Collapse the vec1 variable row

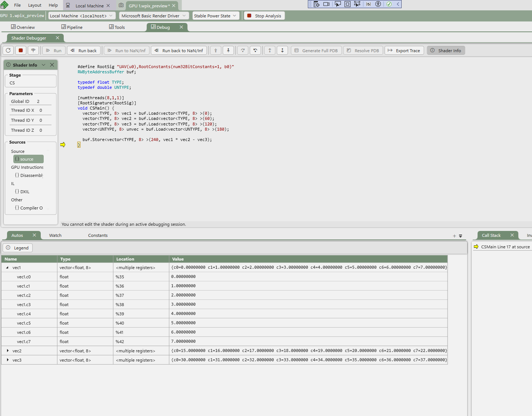point(7,268)
